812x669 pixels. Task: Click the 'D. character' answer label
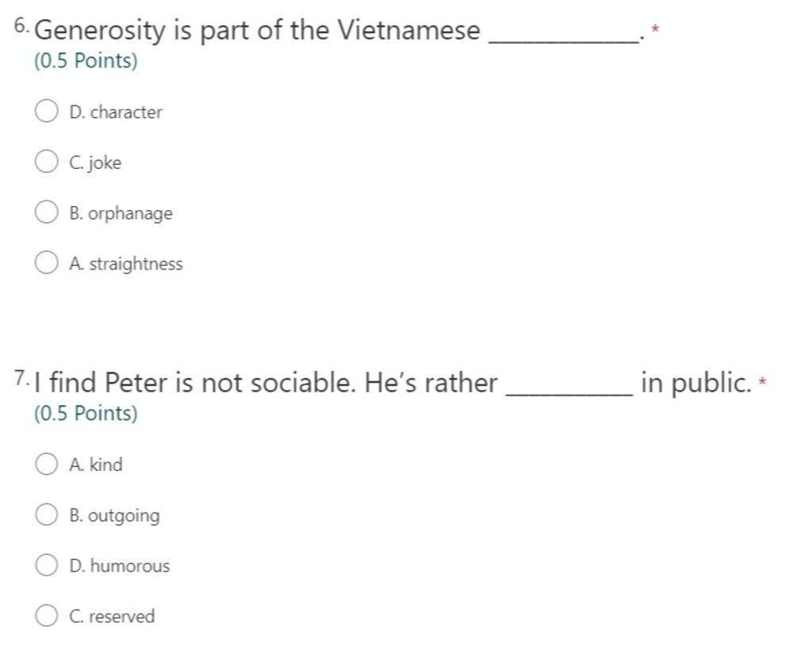click(x=116, y=112)
